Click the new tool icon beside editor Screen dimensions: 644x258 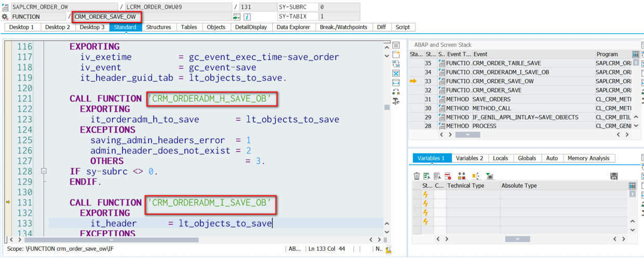[396, 55]
